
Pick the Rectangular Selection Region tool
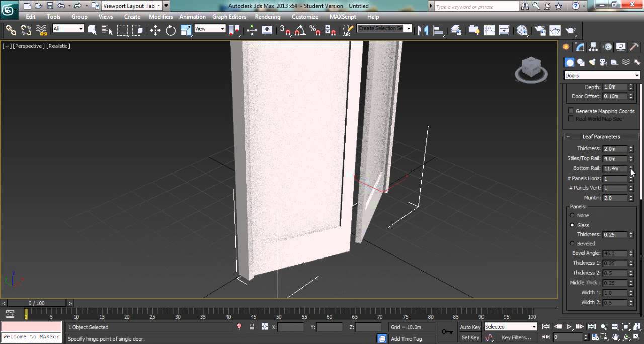pyautogui.click(x=122, y=30)
